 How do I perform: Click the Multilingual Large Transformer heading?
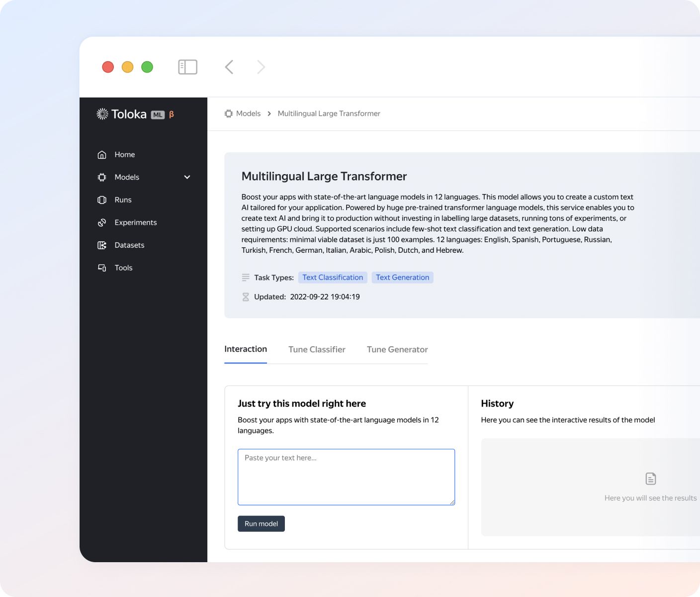(x=324, y=177)
